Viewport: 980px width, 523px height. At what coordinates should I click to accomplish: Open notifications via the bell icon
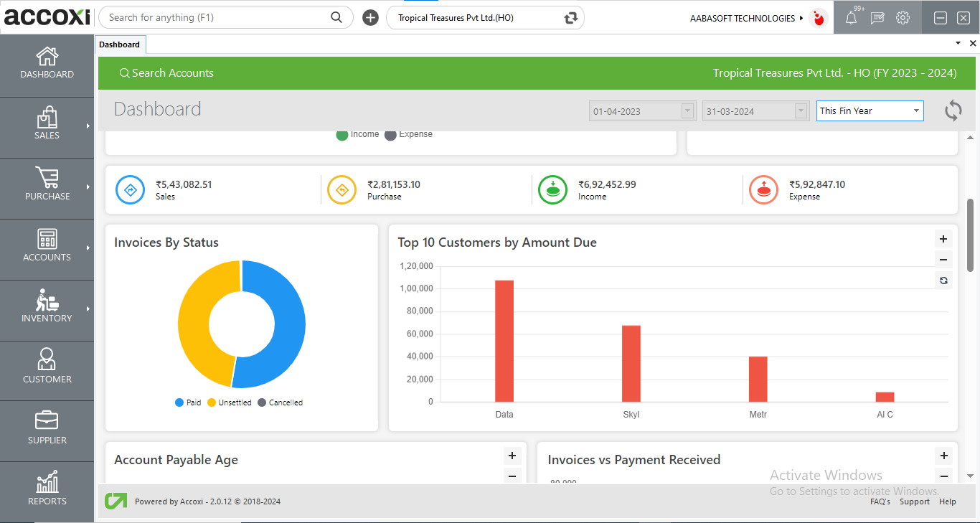pyautogui.click(x=851, y=18)
